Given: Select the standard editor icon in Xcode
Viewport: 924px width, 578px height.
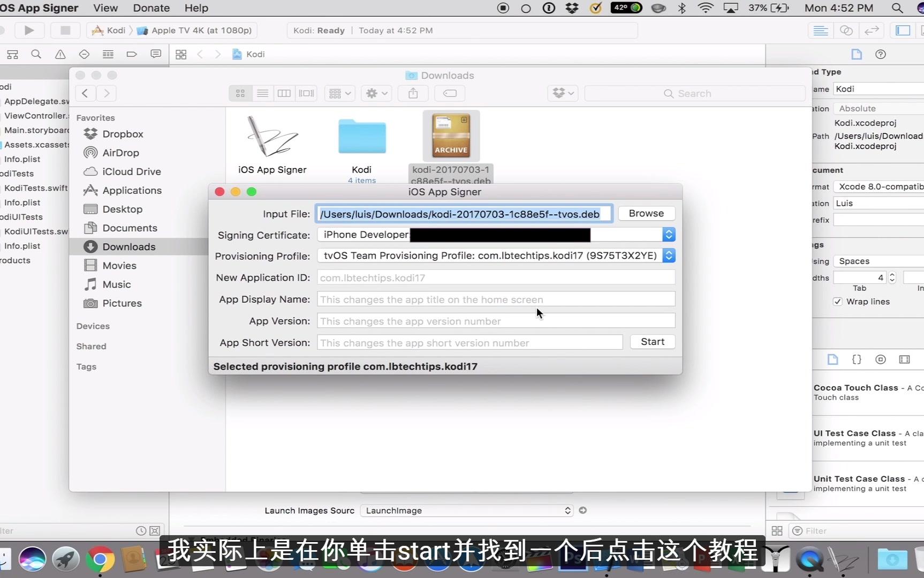Looking at the screenshot, I should point(821,31).
